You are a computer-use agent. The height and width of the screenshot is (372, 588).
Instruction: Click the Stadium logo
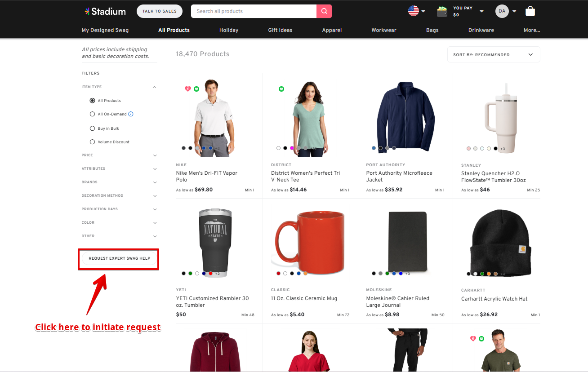(106, 11)
